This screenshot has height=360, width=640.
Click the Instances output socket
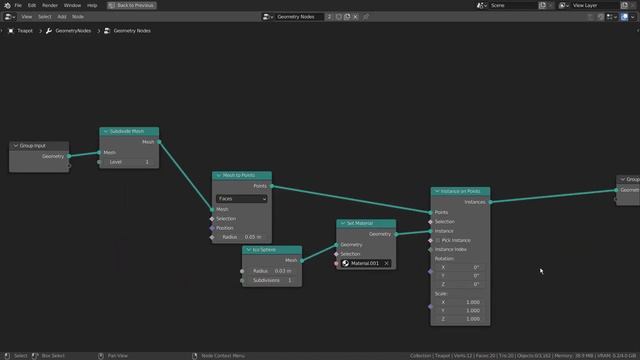[x=490, y=202]
